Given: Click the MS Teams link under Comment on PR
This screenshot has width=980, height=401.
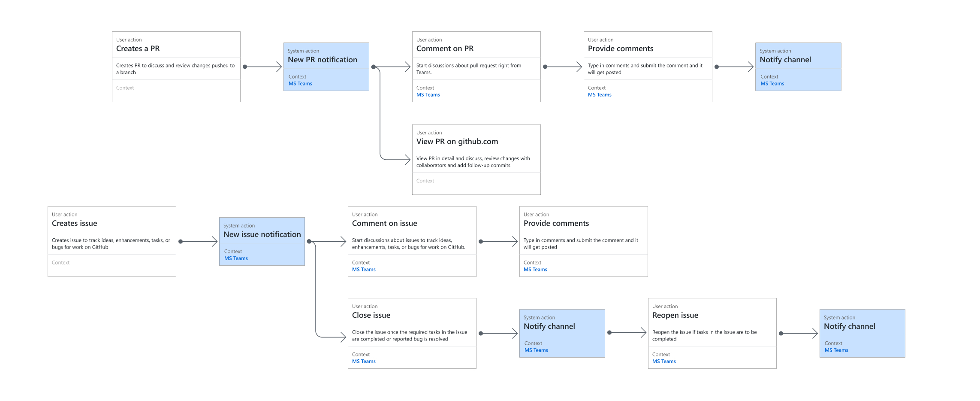Looking at the screenshot, I should 428,94.
